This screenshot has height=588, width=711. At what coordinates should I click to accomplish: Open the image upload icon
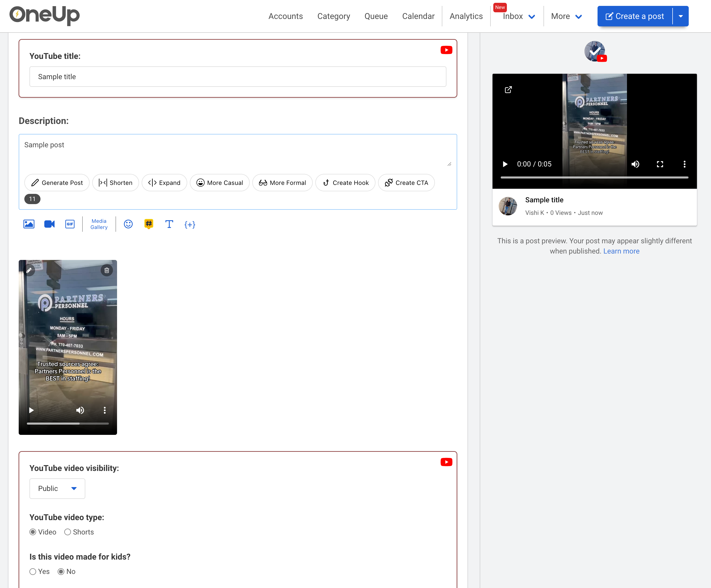coord(29,224)
